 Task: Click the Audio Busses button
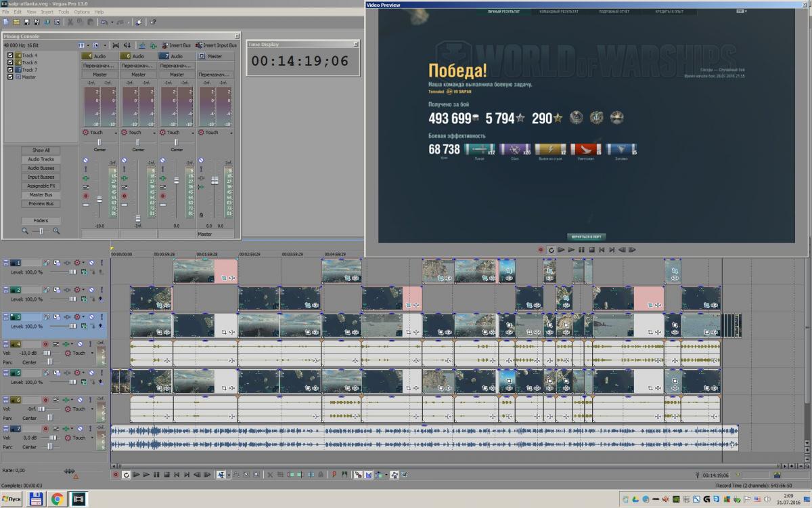tap(41, 168)
